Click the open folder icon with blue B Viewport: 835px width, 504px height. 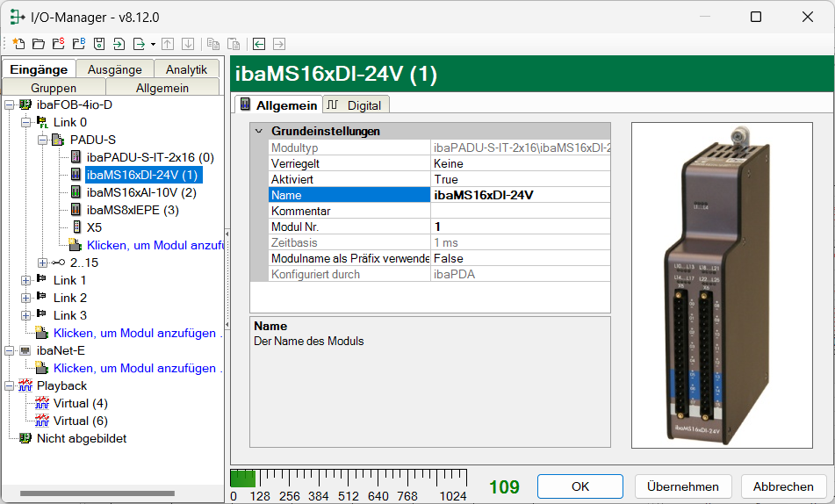coord(78,44)
